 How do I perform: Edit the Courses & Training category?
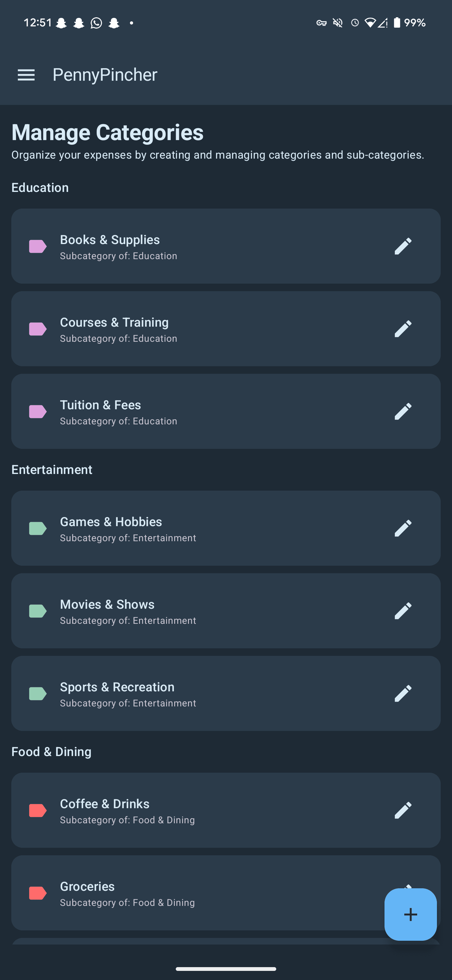pyautogui.click(x=403, y=329)
